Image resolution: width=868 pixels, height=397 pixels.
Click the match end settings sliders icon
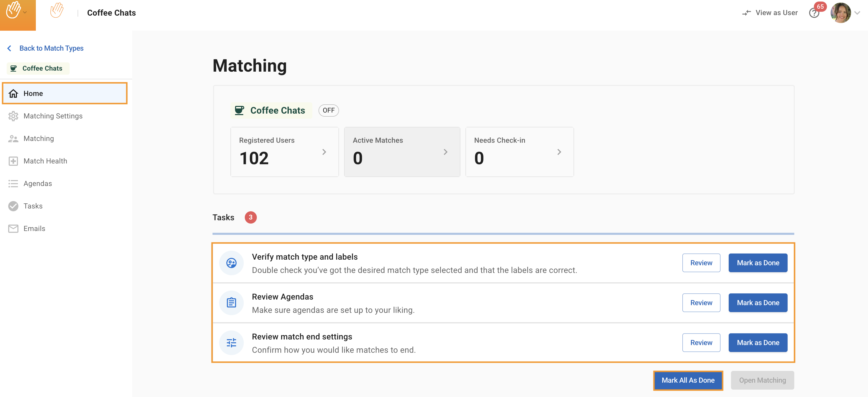pyautogui.click(x=231, y=343)
